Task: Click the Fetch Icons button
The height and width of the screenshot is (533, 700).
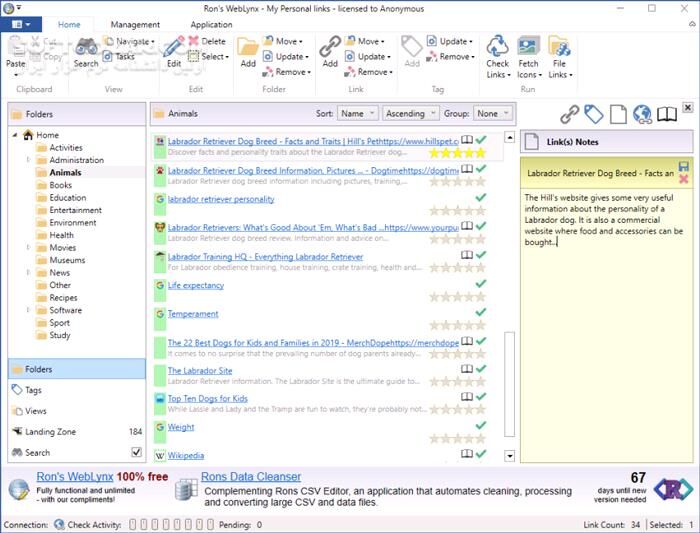Action: click(527, 54)
